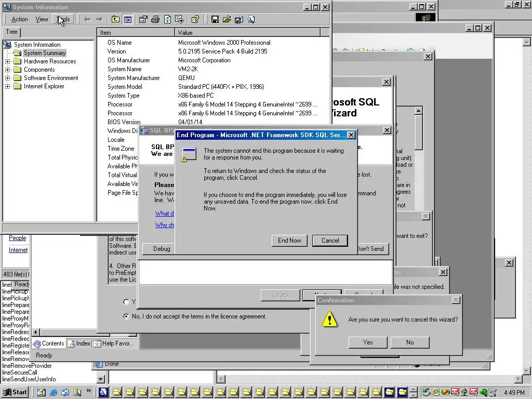This screenshot has height=399, width=532.
Task: Click the floppy disk Save icon
Action: (x=215, y=19)
